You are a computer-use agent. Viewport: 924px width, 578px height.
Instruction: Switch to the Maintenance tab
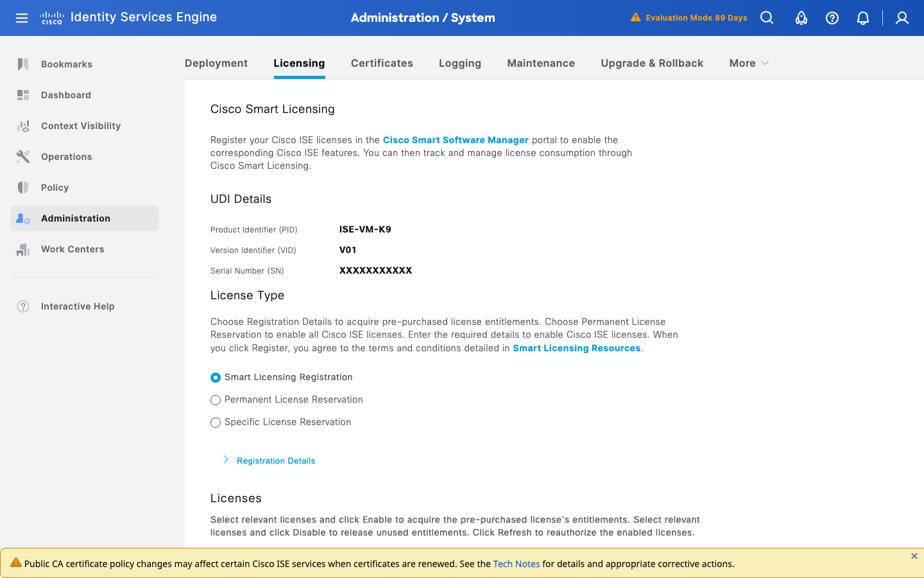[x=541, y=63]
